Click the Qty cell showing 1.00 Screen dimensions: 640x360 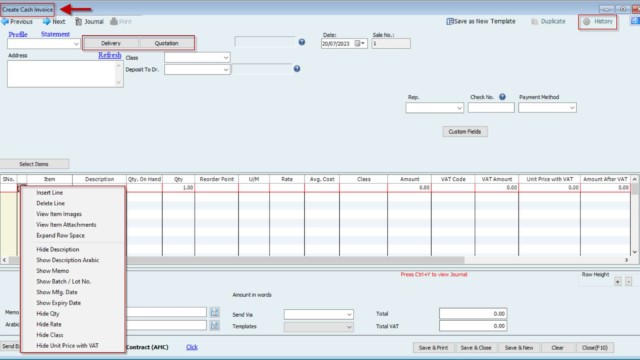[x=178, y=188]
